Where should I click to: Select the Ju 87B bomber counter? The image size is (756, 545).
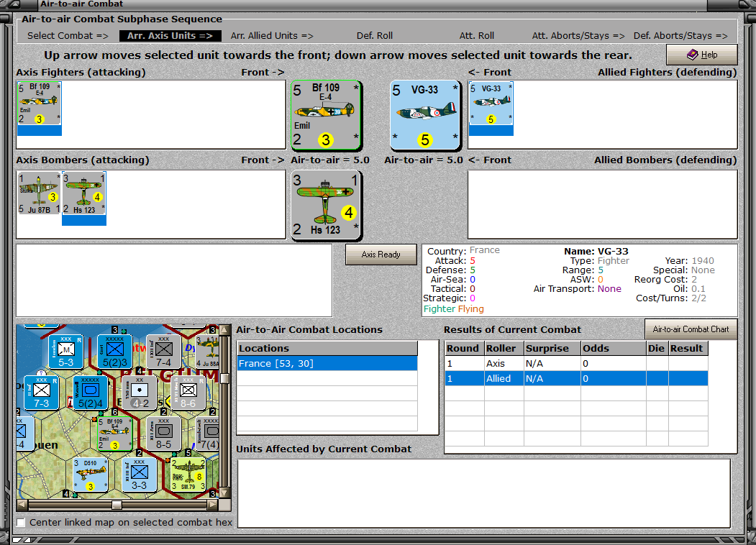click(x=39, y=193)
